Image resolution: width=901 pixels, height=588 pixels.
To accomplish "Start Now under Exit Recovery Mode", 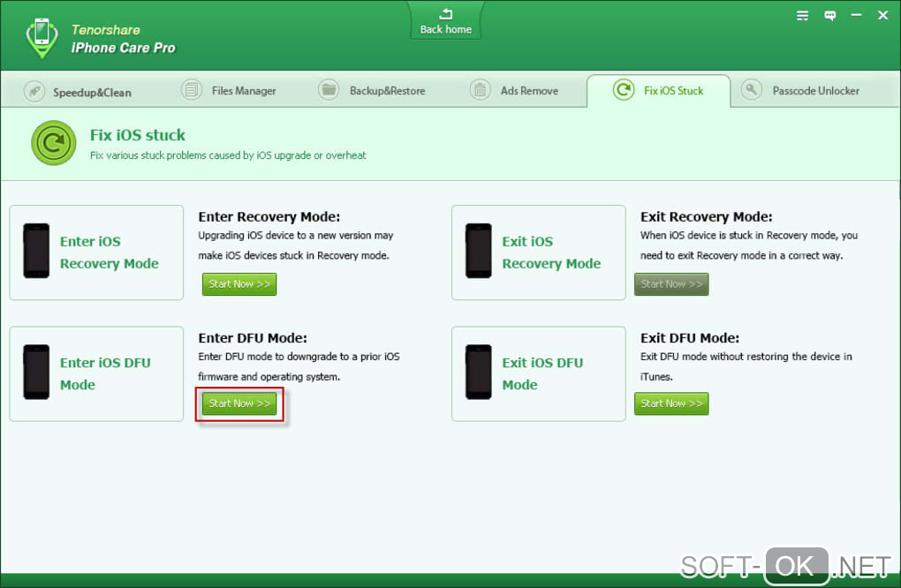I will [671, 284].
